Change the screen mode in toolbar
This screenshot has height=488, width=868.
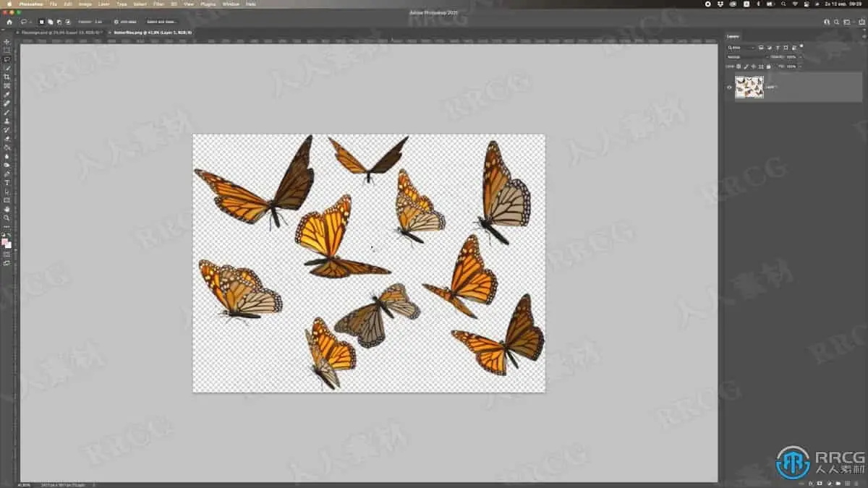coord(7,263)
